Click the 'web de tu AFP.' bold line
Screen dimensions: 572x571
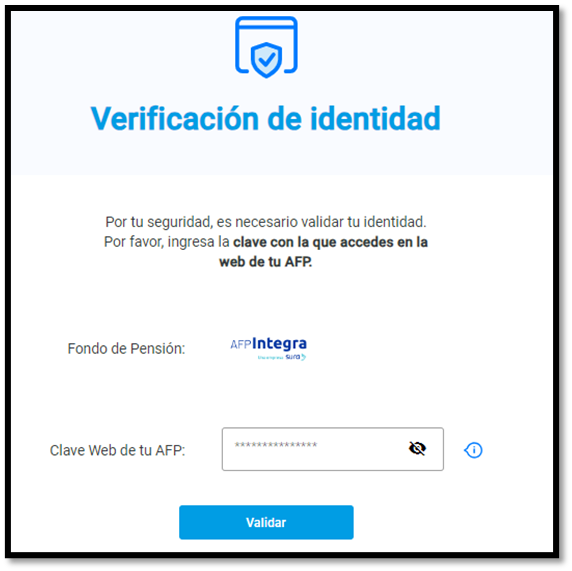(266, 262)
